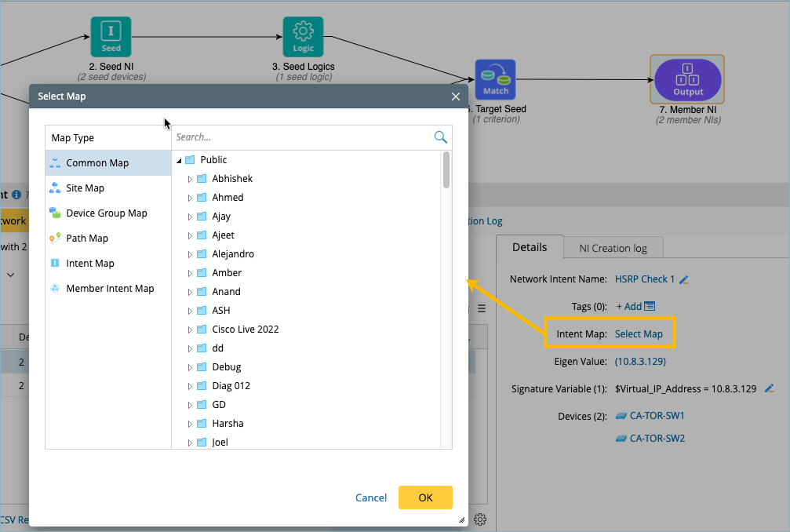Select the Seed Logics gear icon
790x532 pixels.
tap(303, 36)
